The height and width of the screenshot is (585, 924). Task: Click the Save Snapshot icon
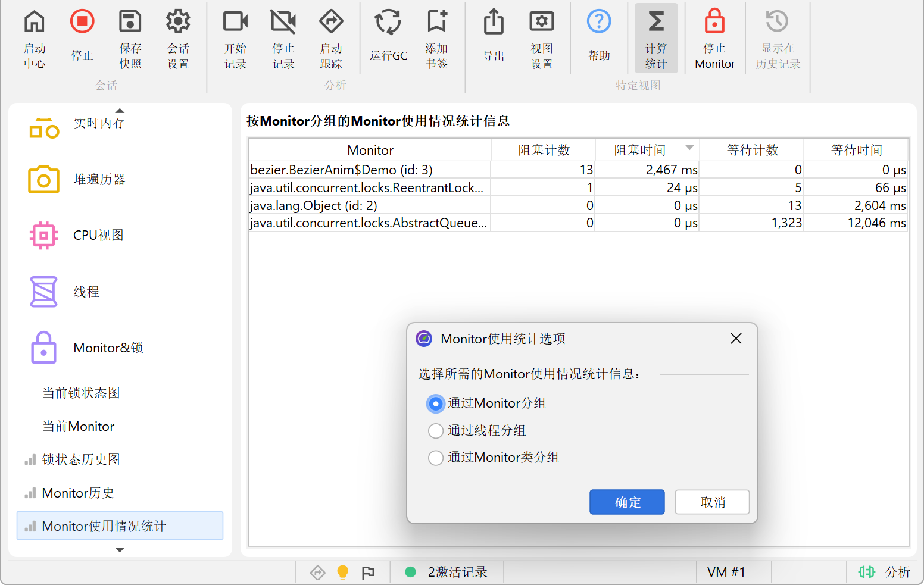(x=130, y=22)
